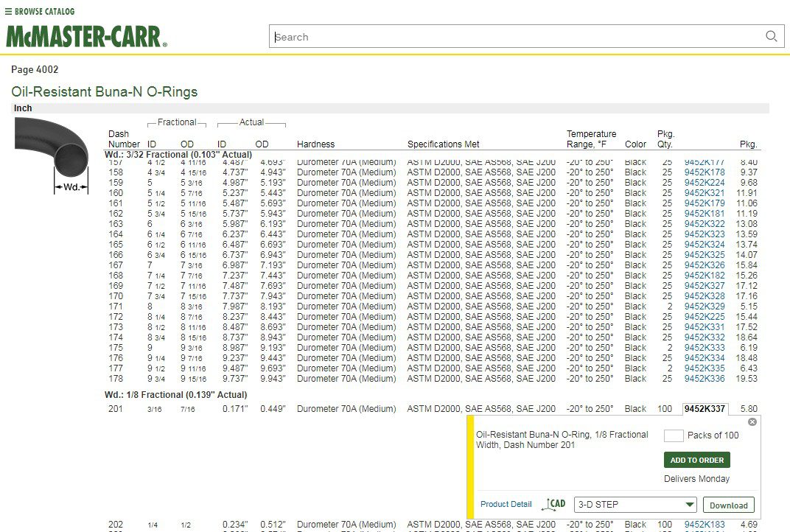Image resolution: width=790 pixels, height=532 pixels.
Task: Select dash number 171 cell
Action: 116,307
